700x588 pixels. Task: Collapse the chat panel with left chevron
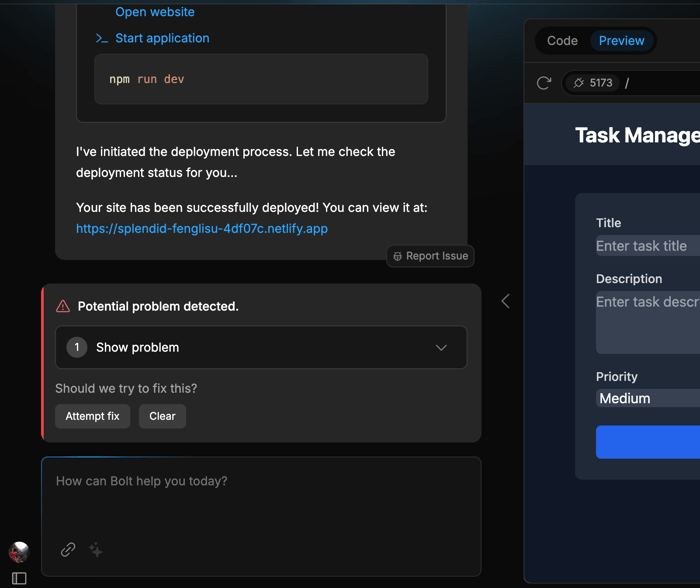pos(505,301)
